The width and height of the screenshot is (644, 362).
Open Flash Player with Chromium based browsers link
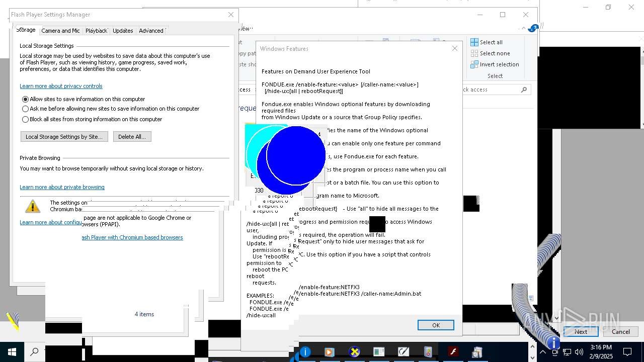click(x=132, y=237)
